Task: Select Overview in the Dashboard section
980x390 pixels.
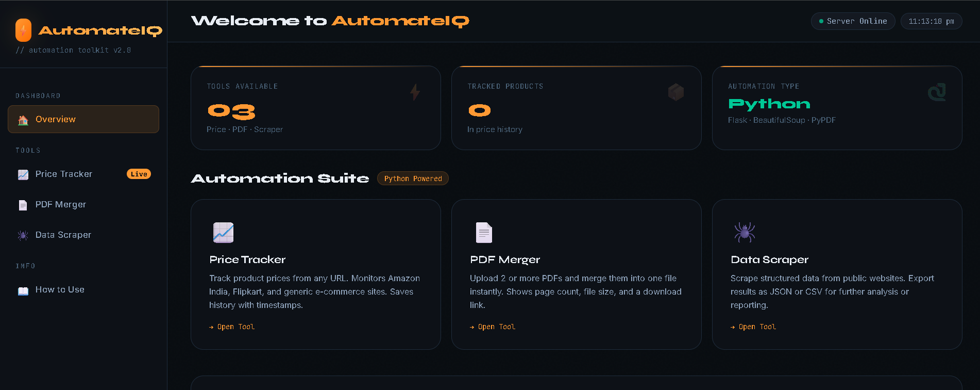Action: (56, 119)
